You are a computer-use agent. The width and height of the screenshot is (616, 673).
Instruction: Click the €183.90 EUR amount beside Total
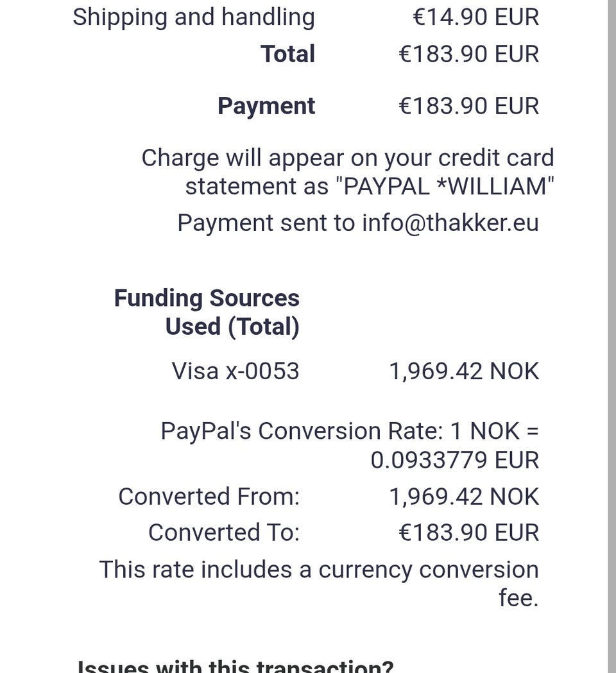(468, 54)
